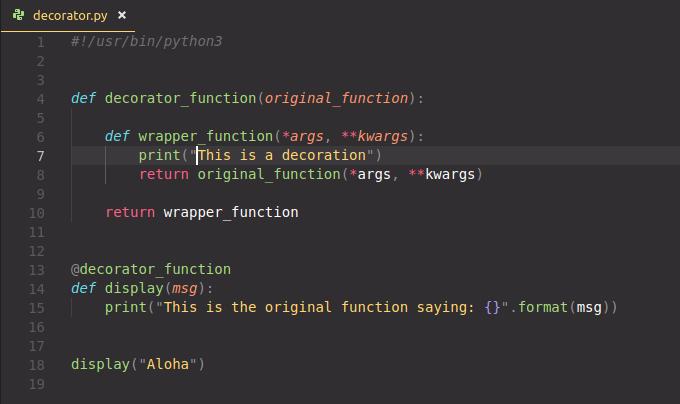This screenshot has width=680, height=404.
Task: Click line number 4 in the gutter
Action: (40, 99)
